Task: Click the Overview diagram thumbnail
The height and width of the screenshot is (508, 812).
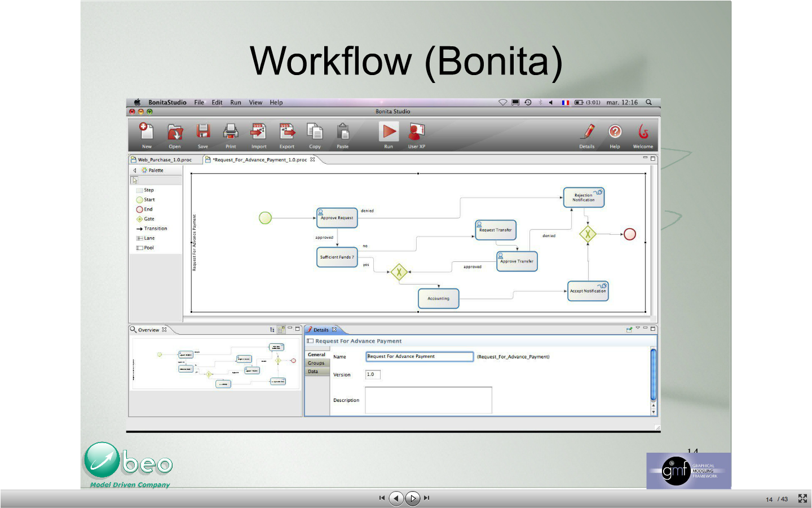Action: (215, 364)
